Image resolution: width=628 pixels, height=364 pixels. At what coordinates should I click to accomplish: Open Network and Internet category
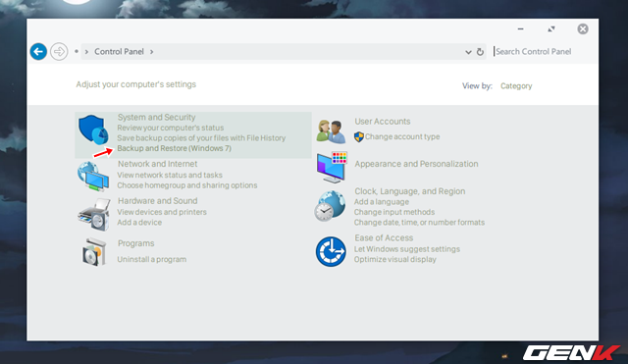(157, 164)
